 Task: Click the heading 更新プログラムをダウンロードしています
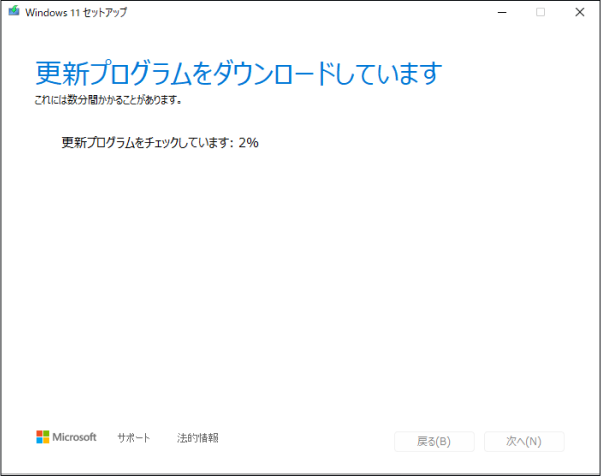(239, 73)
